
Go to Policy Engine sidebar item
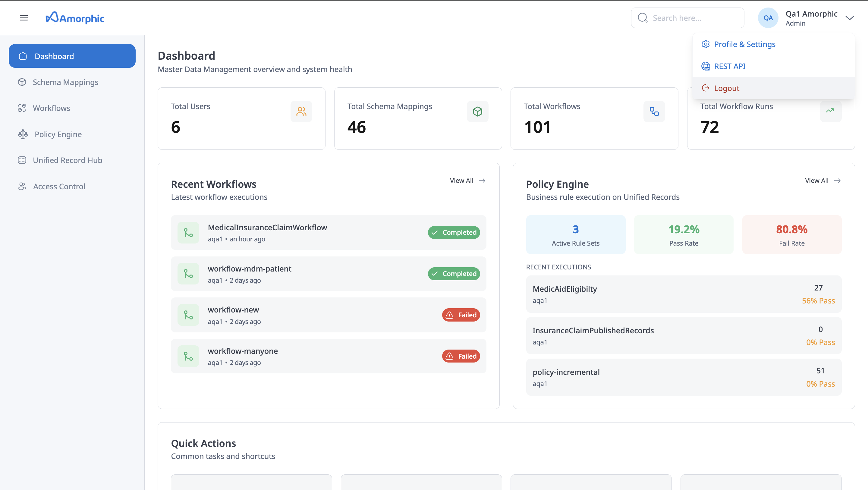pos(58,134)
